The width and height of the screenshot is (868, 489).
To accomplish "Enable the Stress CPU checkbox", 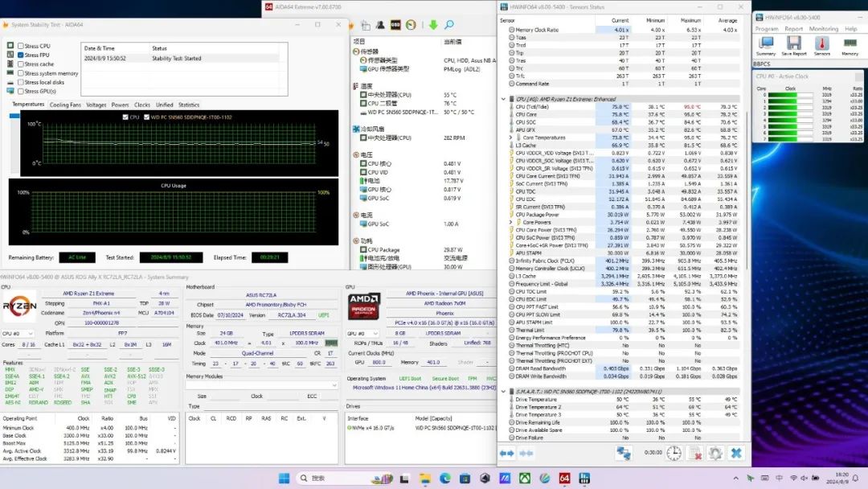I will (21, 47).
